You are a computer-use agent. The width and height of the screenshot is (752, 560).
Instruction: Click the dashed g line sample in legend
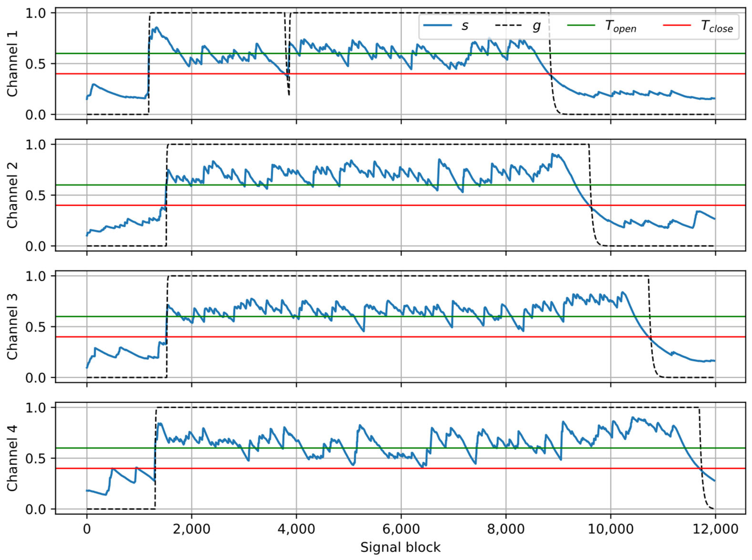point(509,25)
